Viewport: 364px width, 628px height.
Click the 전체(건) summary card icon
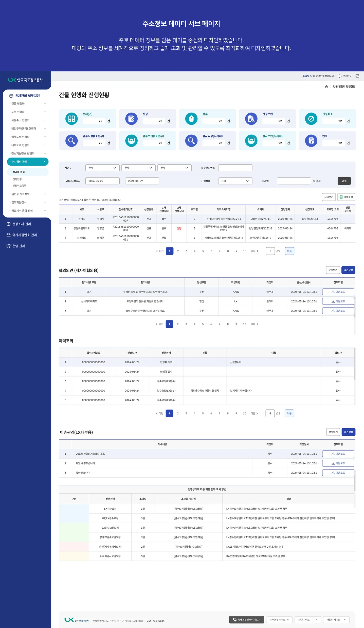coord(71,119)
